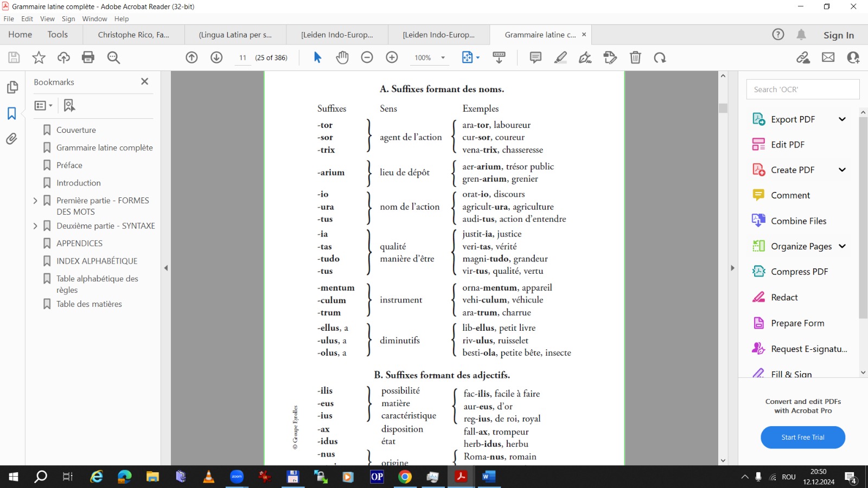Open the scrolling mode icon
The image size is (868, 488).
point(499,57)
